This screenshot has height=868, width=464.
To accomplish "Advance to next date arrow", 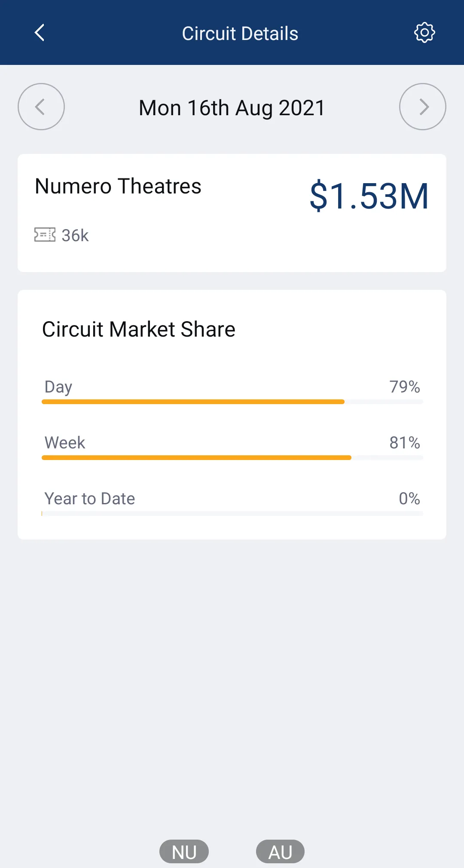I will pyautogui.click(x=423, y=107).
